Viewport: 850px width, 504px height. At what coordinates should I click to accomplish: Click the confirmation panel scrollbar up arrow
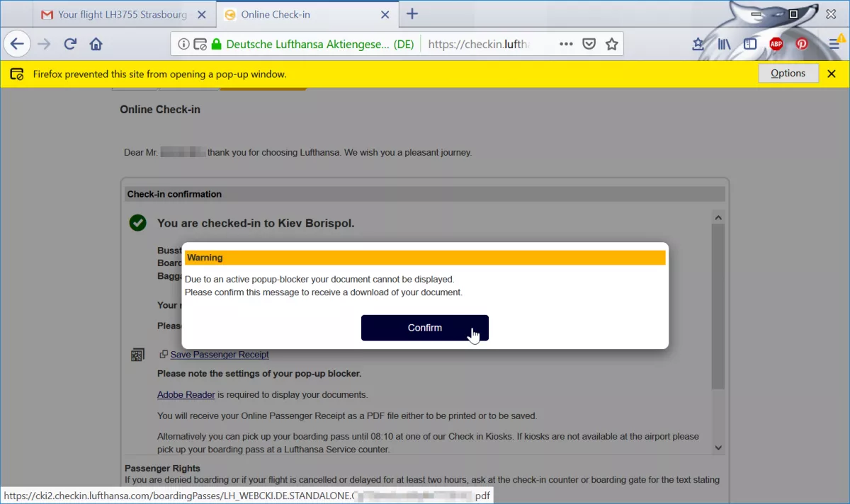tap(718, 217)
